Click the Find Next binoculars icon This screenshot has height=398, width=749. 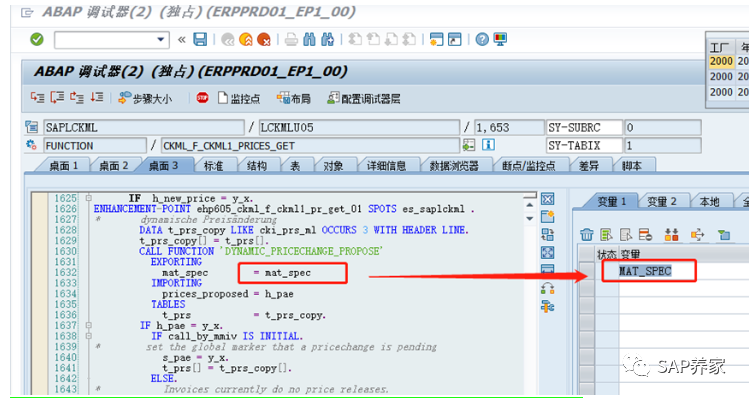tap(328, 39)
